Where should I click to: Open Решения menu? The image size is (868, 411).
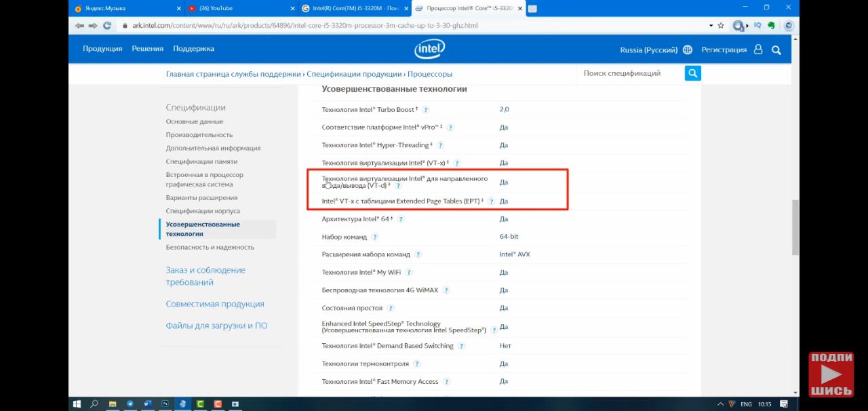click(x=148, y=49)
